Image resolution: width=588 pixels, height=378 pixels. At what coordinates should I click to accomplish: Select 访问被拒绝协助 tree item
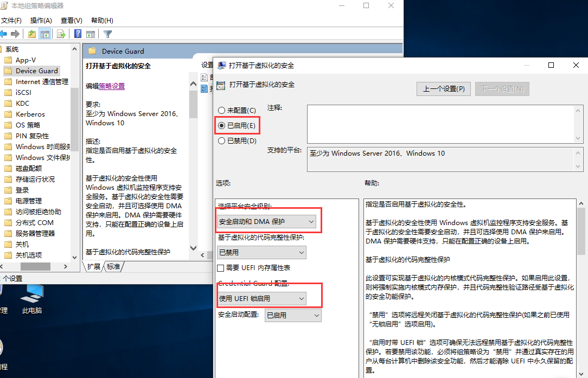pyautogui.click(x=39, y=212)
